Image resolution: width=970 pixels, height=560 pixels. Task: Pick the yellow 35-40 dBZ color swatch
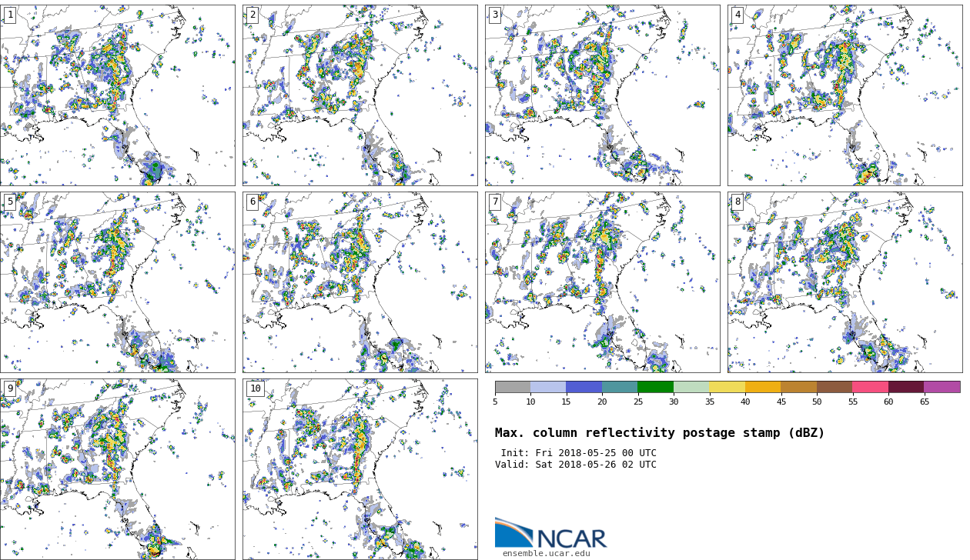pos(727,387)
